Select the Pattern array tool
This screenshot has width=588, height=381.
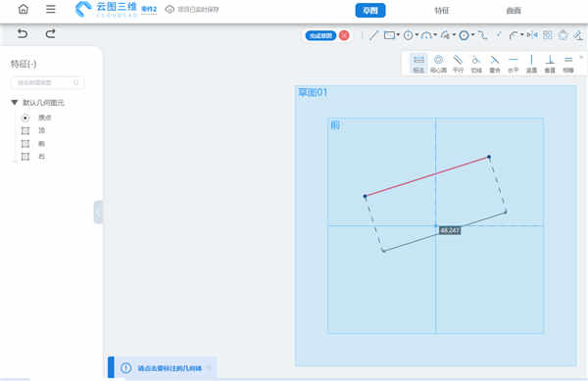click(548, 35)
